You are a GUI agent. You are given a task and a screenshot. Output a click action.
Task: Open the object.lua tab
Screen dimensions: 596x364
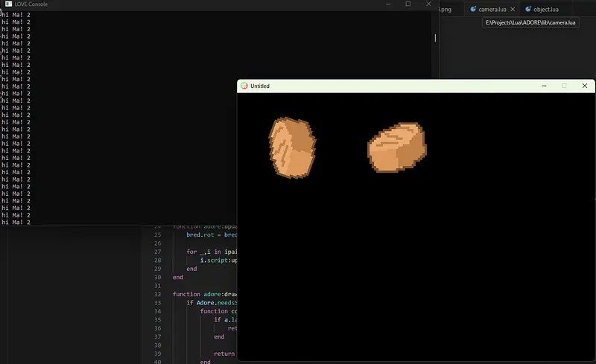point(545,10)
